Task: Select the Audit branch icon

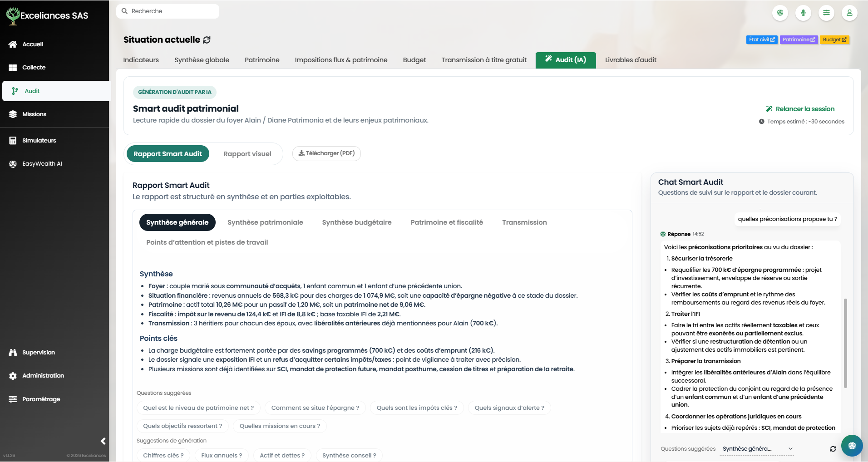Action: click(15, 91)
